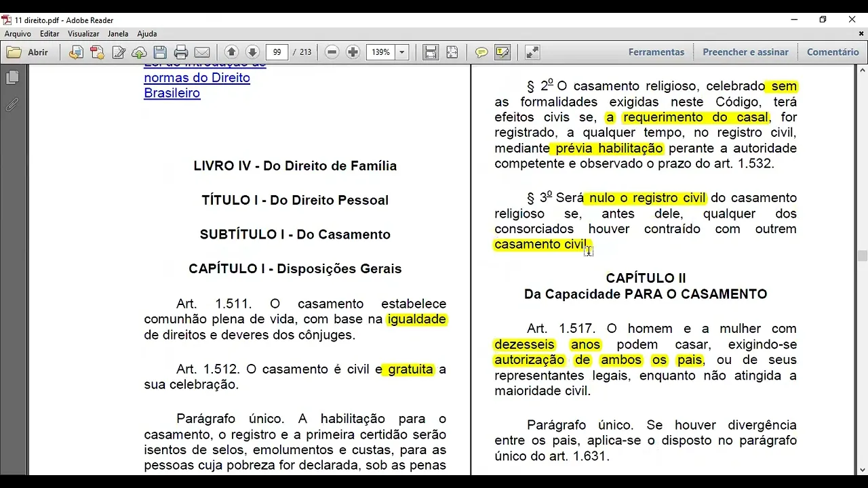Click the scrollbar up arrow
This screenshot has height=488, width=868.
coord(862,69)
